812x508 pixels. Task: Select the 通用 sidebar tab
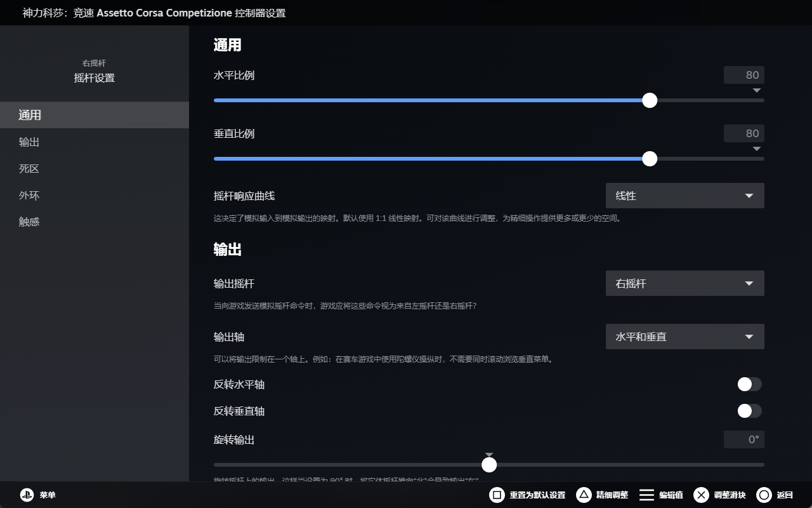[x=95, y=115]
